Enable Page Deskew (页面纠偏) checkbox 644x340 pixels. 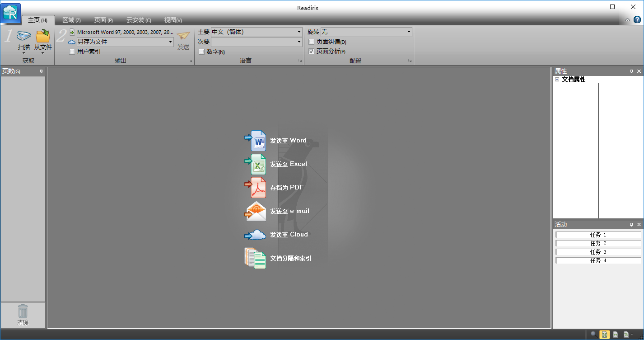point(311,42)
